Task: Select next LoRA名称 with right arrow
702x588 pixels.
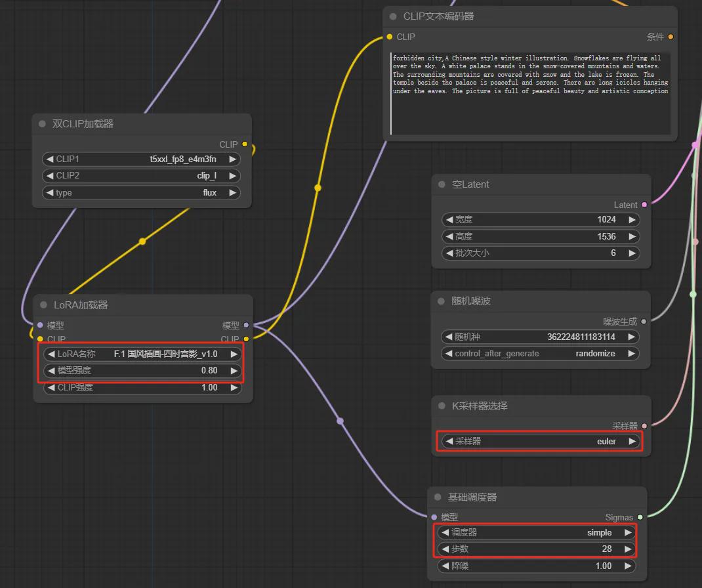Action: [x=234, y=354]
